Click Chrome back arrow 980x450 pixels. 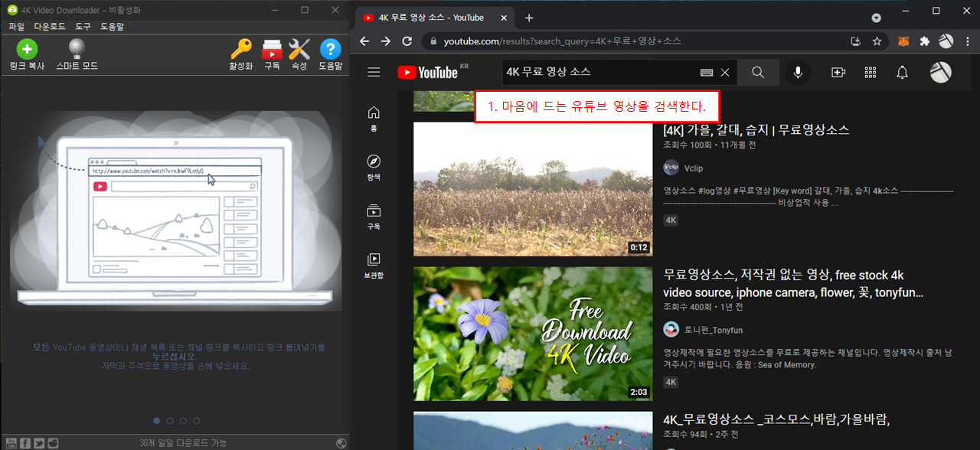pos(364,41)
